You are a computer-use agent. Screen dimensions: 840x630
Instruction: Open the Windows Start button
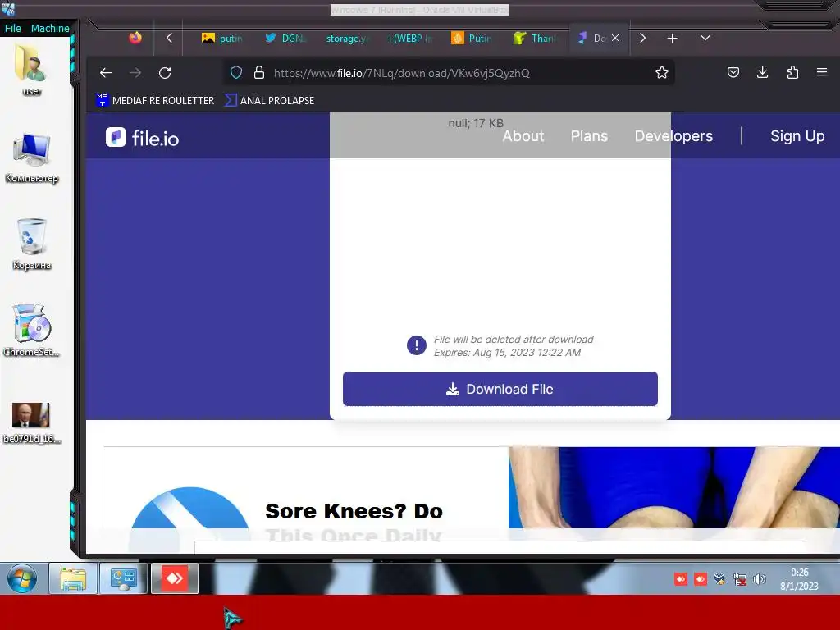[x=22, y=578]
